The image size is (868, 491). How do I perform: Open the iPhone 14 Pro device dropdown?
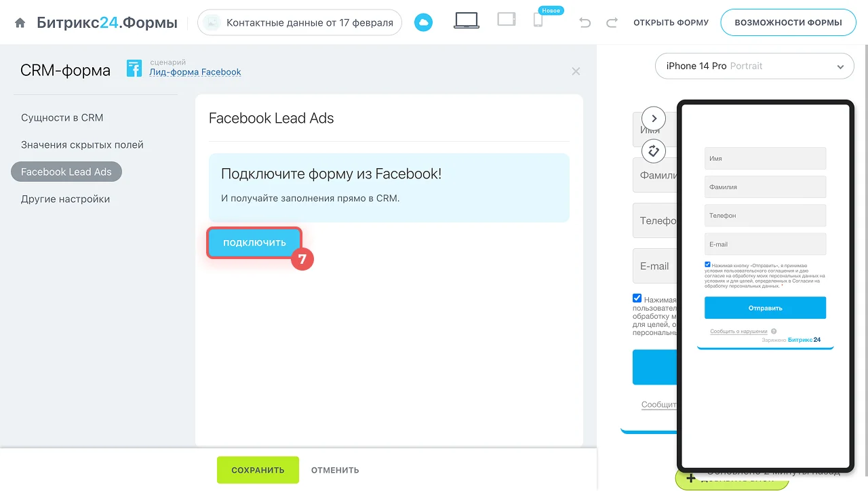coord(754,66)
